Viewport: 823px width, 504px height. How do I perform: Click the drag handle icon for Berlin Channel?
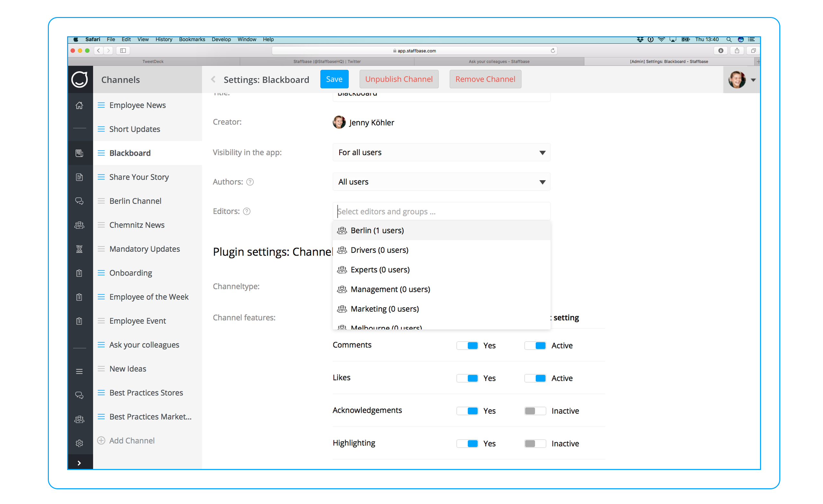(x=101, y=201)
